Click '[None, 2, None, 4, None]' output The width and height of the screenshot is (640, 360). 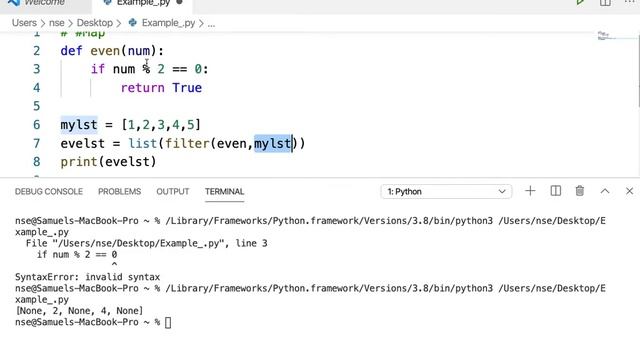[x=79, y=311]
